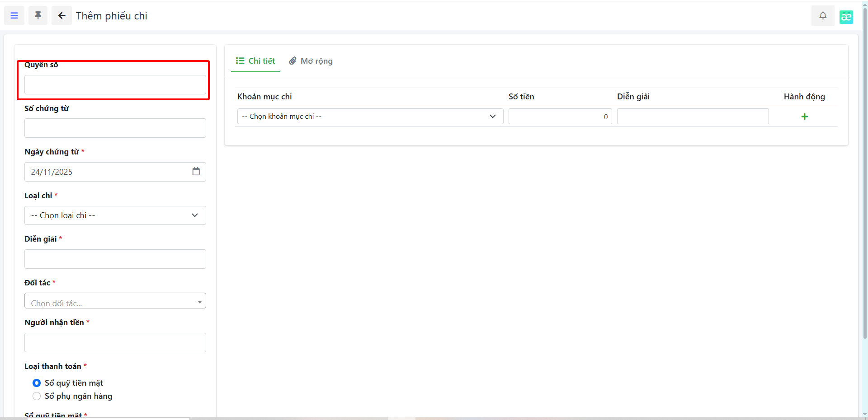Switch to the Mở rộng tab
Viewport: 868px width, 420px height.
pyautogui.click(x=311, y=61)
